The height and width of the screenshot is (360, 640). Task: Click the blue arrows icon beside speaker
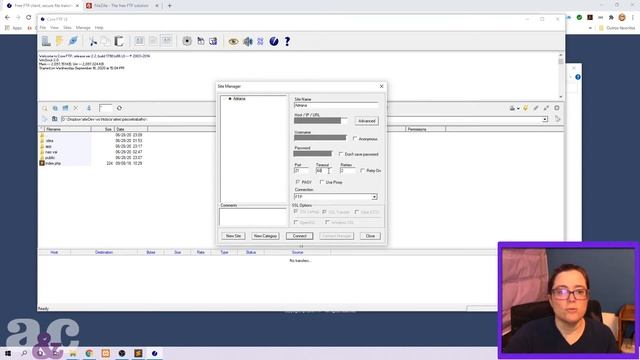click(260, 41)
